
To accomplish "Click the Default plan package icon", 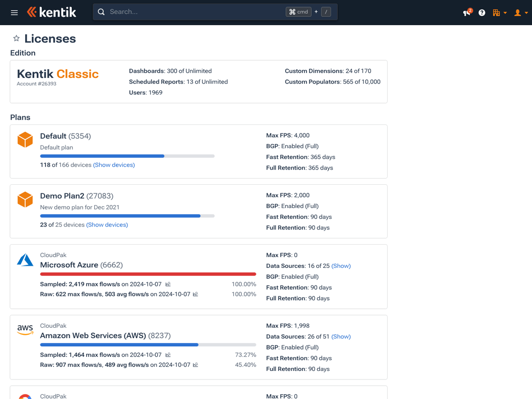I will (25, 140).
